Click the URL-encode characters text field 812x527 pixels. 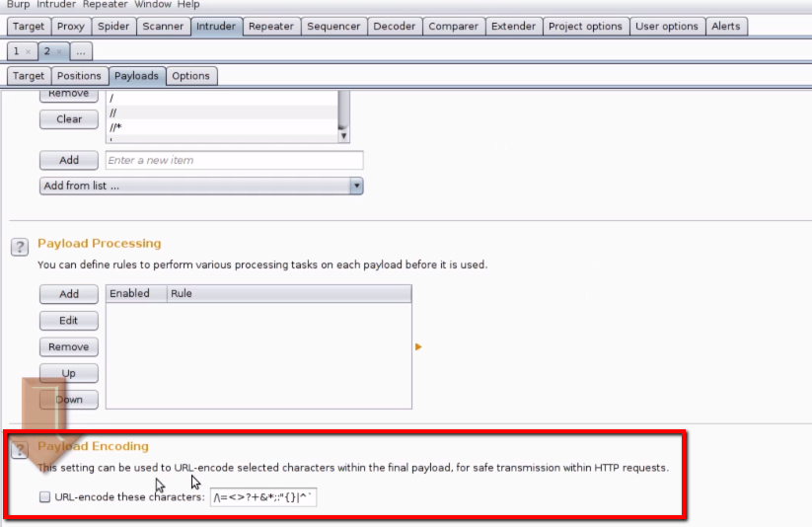click(263, 497)
